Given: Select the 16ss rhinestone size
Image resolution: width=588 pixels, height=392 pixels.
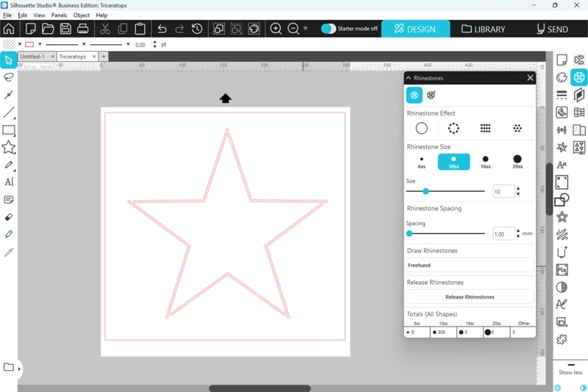Looking at the screenshot, I should point(485,162).
